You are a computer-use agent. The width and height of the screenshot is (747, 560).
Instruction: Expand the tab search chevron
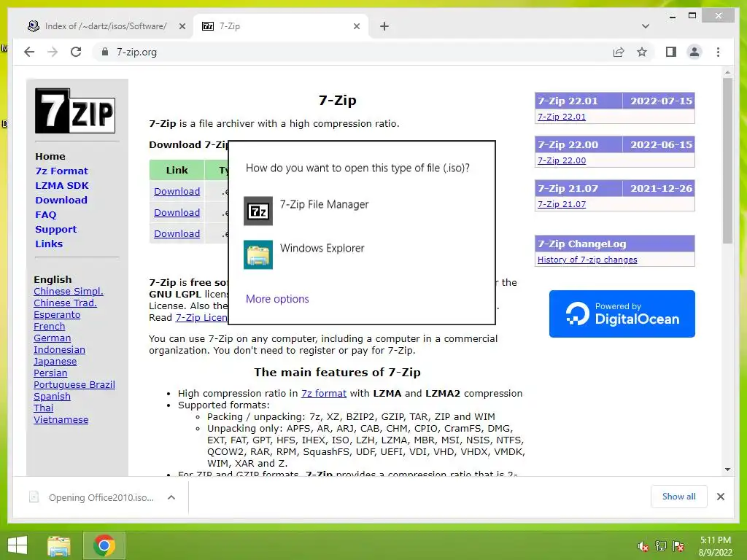pos(646,26)
